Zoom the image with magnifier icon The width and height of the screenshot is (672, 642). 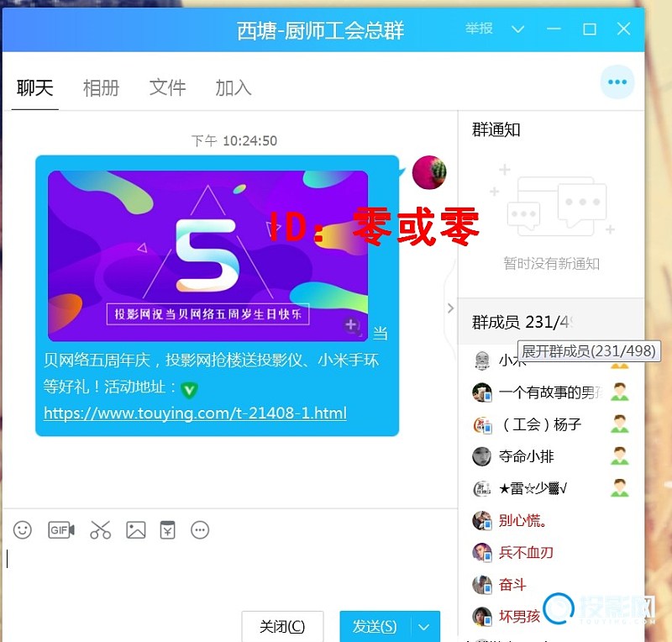tap(352, 325)
